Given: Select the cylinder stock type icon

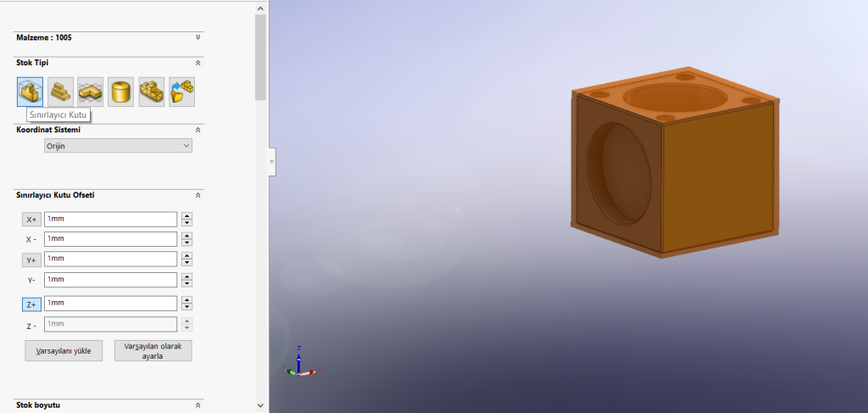Looking at the screenshot, I should coord(121,92).
